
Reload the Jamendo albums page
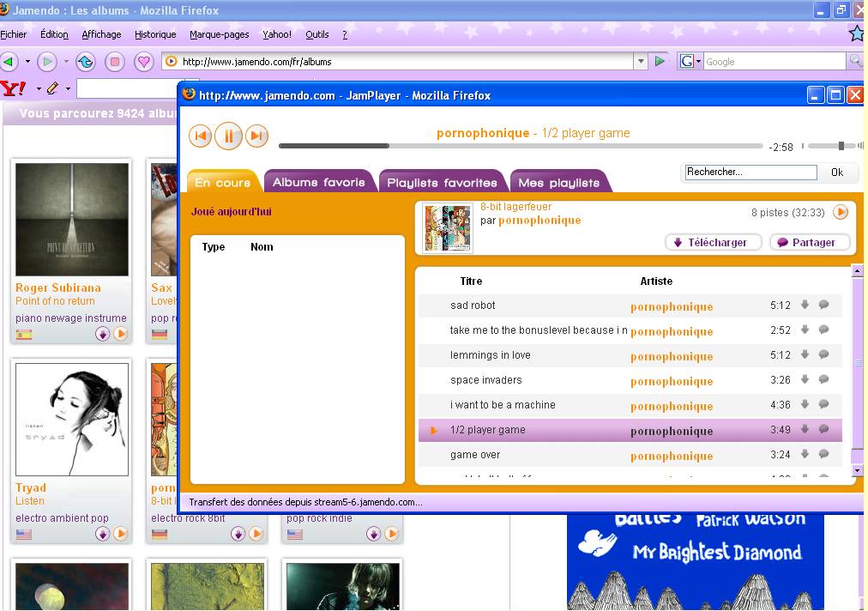pyautogui.click(x=85, y=62)
